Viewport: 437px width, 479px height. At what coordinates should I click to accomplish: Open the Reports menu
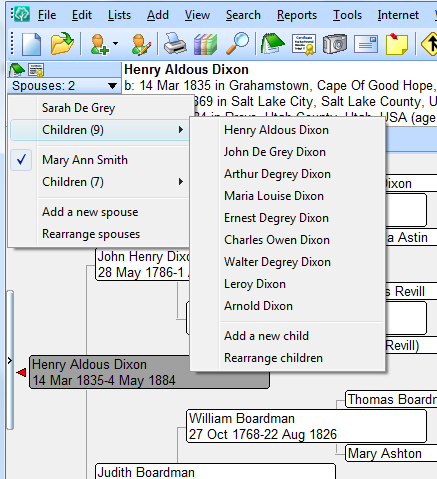pyautogui.click(x=297, y=15)
